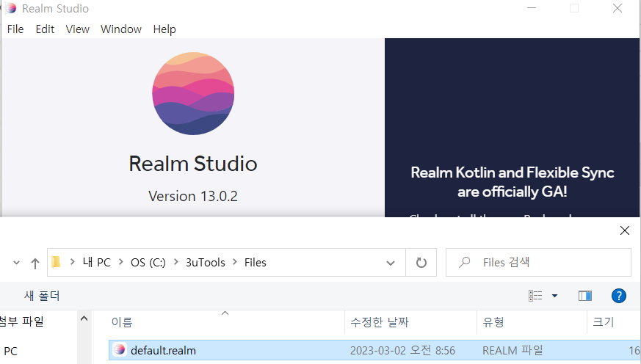
Task: Sort by 크기 column header
Action: tap(604, 322)
